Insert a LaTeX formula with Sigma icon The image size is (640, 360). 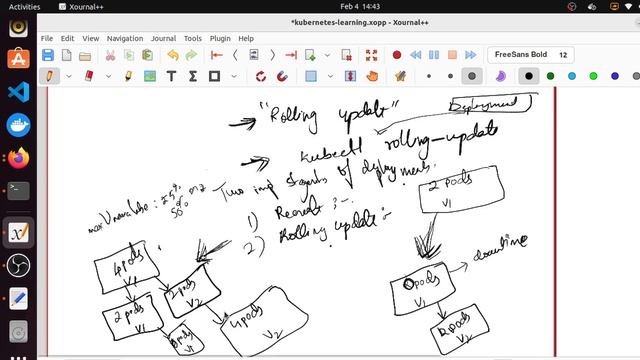coord(193,76)
